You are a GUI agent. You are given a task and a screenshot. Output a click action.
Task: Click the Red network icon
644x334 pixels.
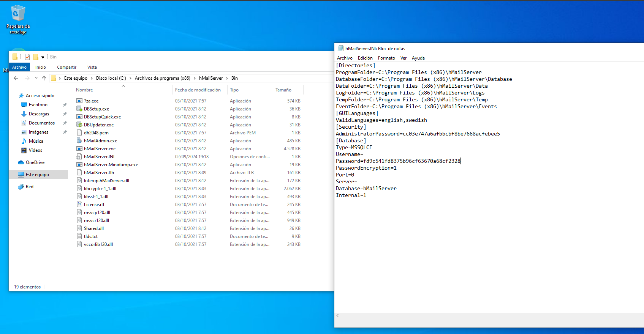pyautogui.click(x=21, y=187)
